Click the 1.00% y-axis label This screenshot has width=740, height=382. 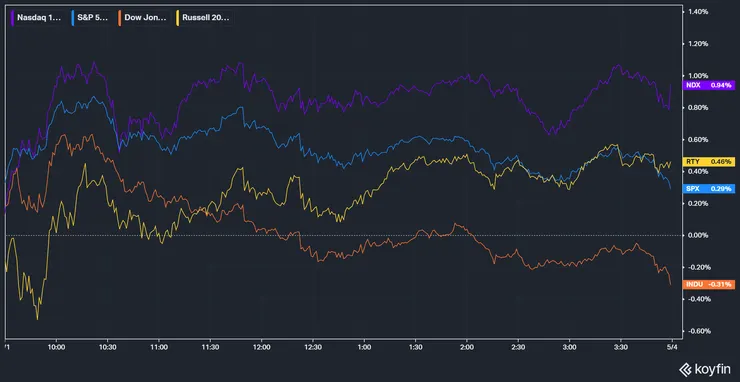coord(698,76)
